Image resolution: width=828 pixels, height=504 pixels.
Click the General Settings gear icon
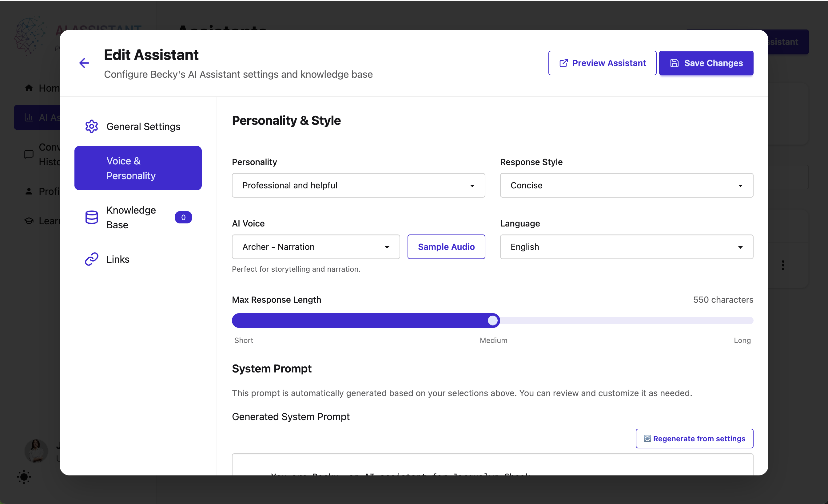tap(91, 127)
